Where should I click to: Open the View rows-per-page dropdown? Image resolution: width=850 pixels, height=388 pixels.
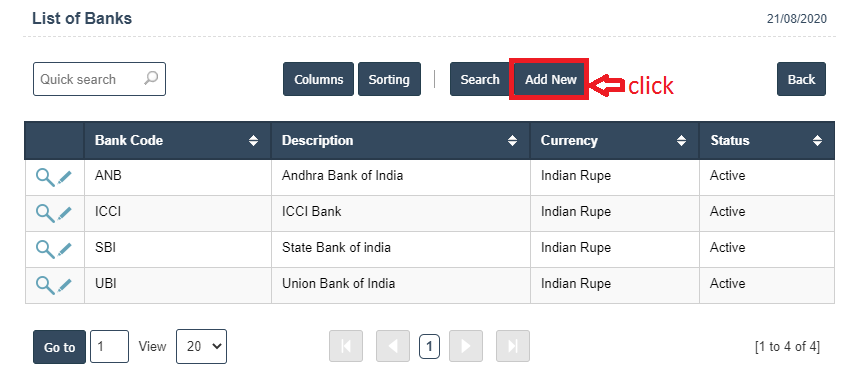pyautogui.click(x=201, y=346)
